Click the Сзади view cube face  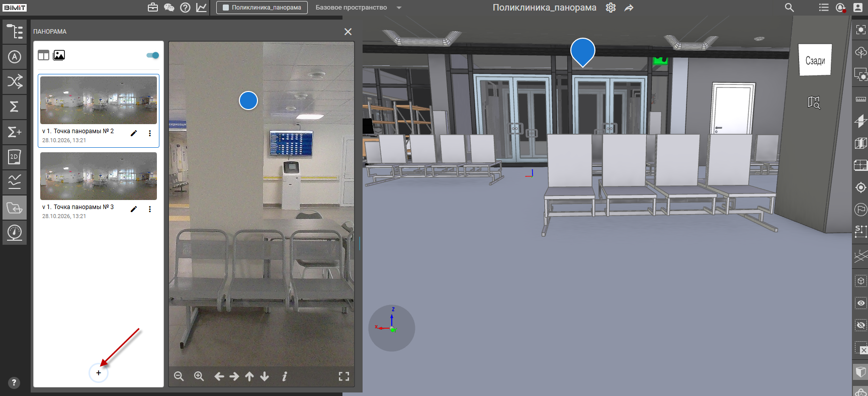coord(815,60)
